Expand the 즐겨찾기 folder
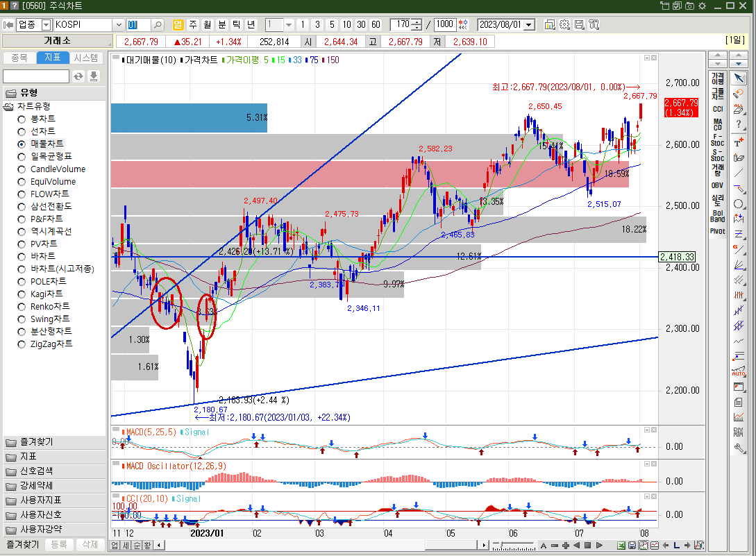This screenshot has height=556, width=756. 54,442
